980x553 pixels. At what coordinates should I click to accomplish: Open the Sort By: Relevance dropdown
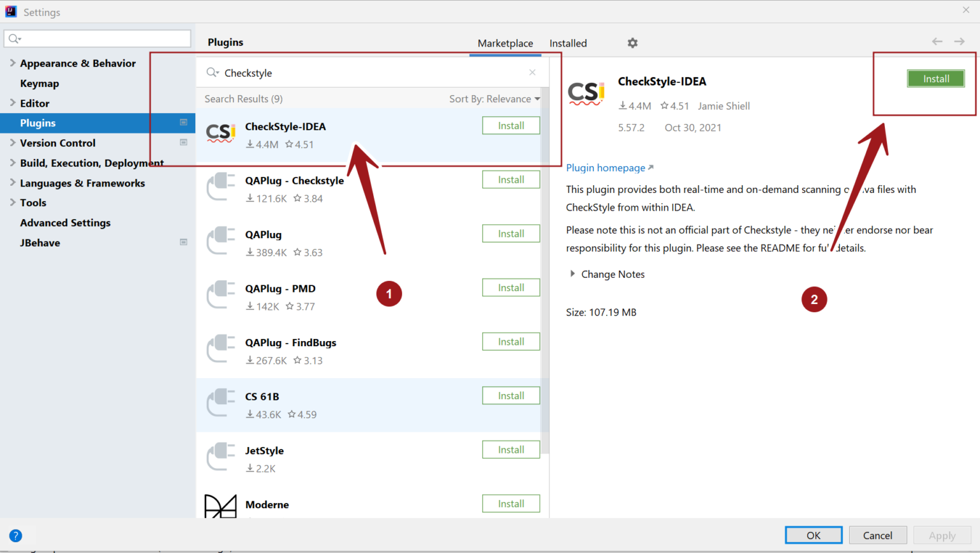pos(494,98)
